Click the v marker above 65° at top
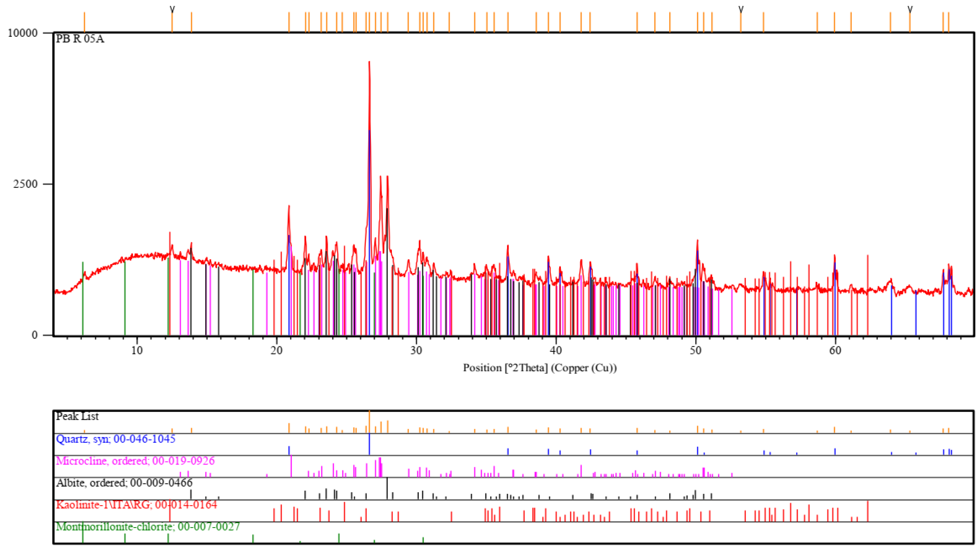Screen dimensions: 980x553 pyautogui.click(x=910, y=8)
